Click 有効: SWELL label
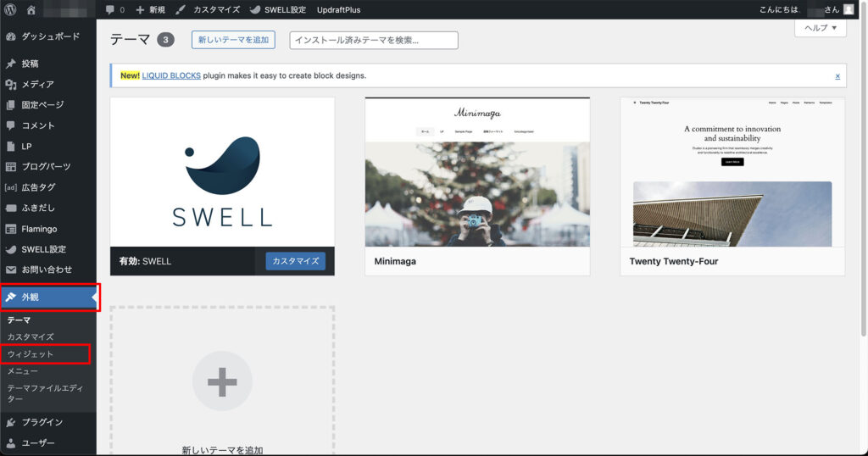The width and height of the screenshot is (868, 456). coord(145,261)
